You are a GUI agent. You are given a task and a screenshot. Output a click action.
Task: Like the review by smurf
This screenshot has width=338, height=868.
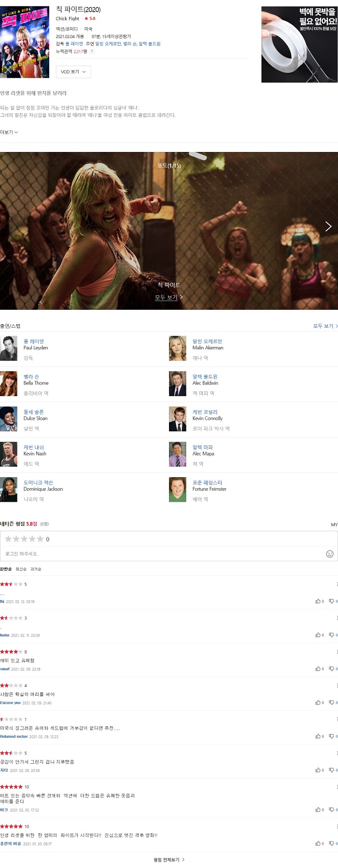[x=319, y=669]
